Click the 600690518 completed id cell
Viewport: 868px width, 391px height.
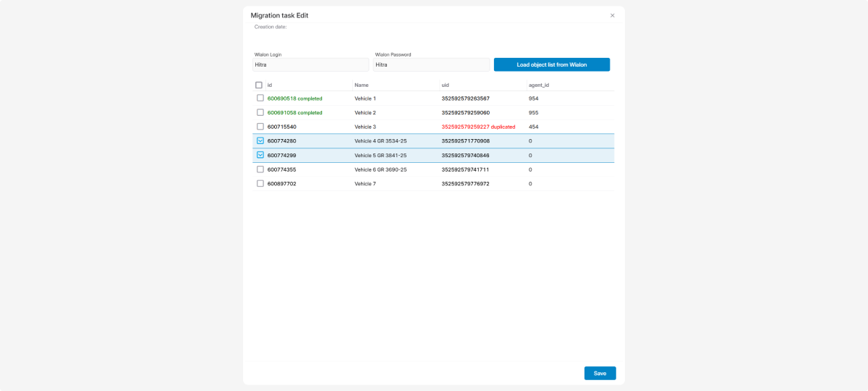click(x=294, y=98)
